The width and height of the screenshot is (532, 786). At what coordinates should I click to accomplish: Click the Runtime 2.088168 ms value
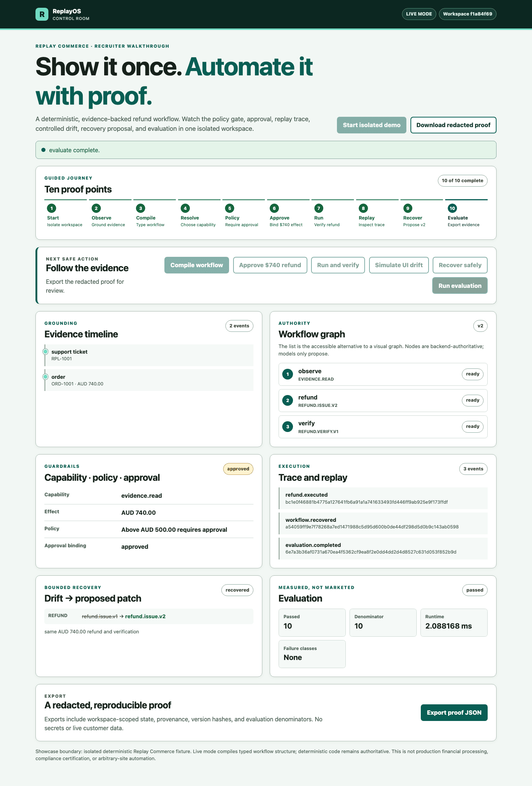click(449, 626)
